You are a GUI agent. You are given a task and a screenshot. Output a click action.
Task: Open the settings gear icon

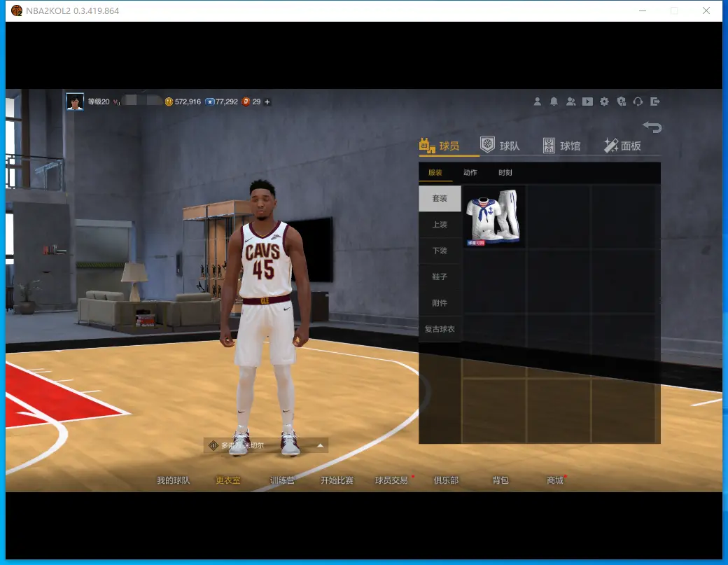point(604,102)
